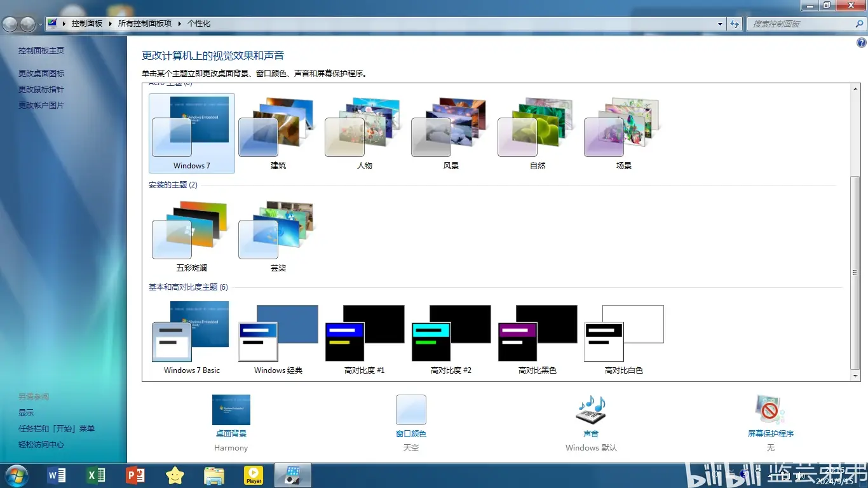
Task: Click the help question mark icon
Action: (x=862, y=43)
